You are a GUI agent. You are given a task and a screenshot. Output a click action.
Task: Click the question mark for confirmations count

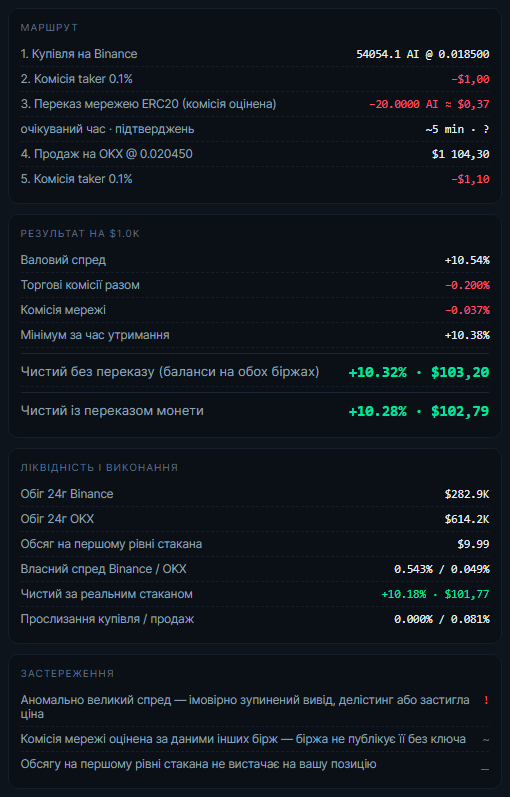tap(486, 129)
